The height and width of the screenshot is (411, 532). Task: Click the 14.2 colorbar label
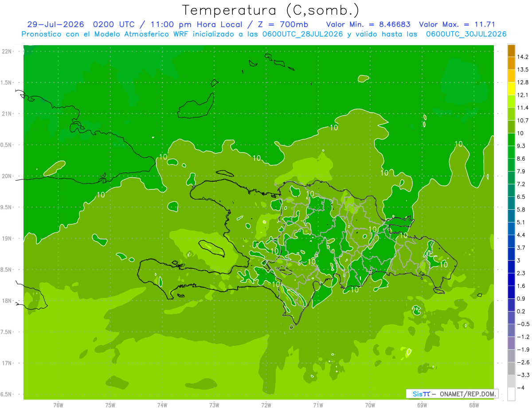pyautogui.click(x=523, y=57)
